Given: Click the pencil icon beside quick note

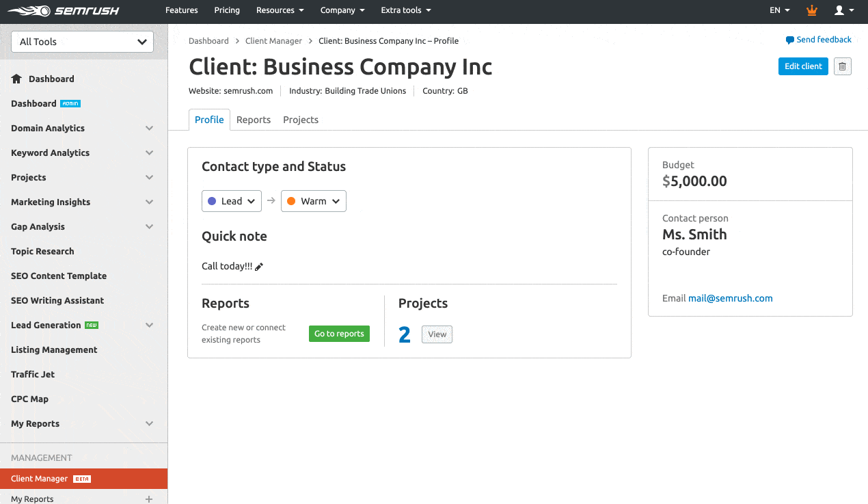Looking at the screenshot, I should tap(259, 267).
